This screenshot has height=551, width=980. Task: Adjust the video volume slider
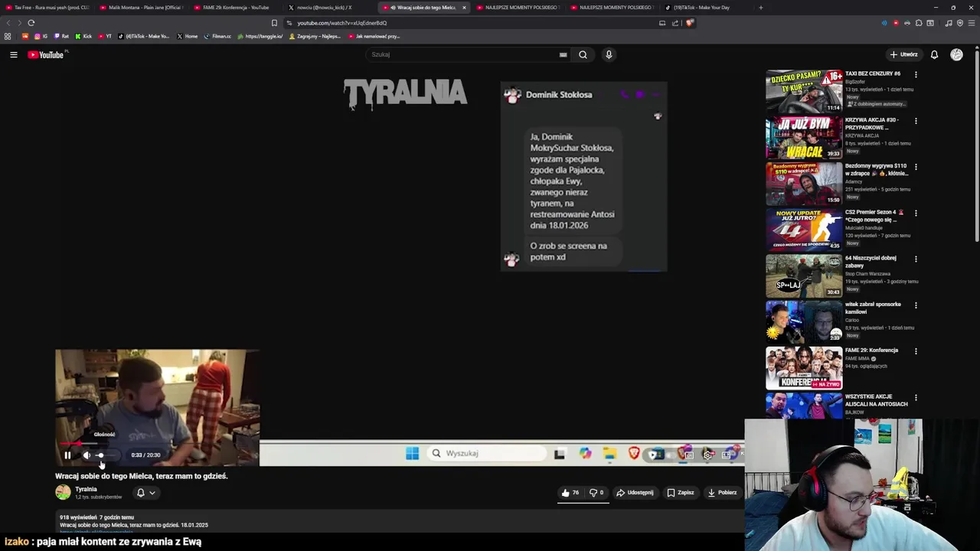[x=107, y=455]
